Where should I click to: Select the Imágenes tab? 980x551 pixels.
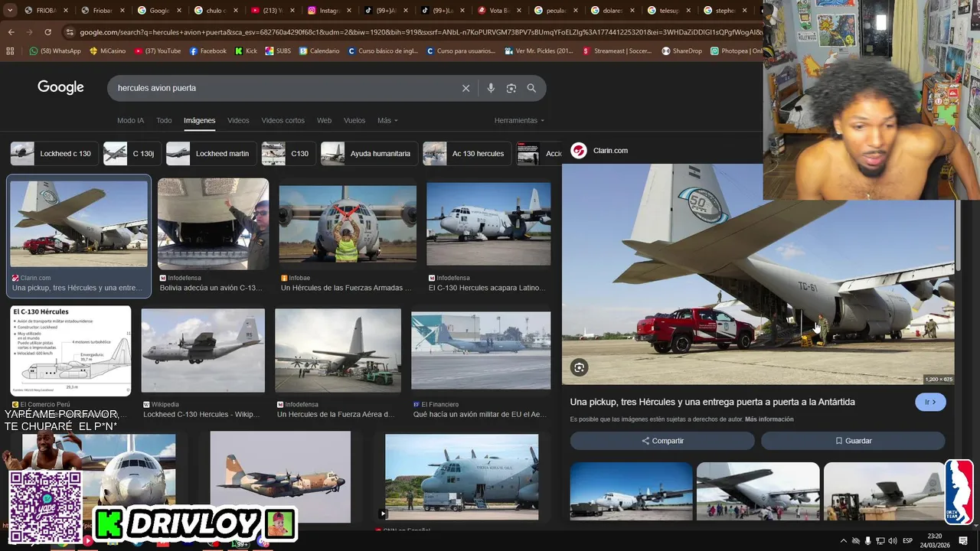click(x=200, y=120)
